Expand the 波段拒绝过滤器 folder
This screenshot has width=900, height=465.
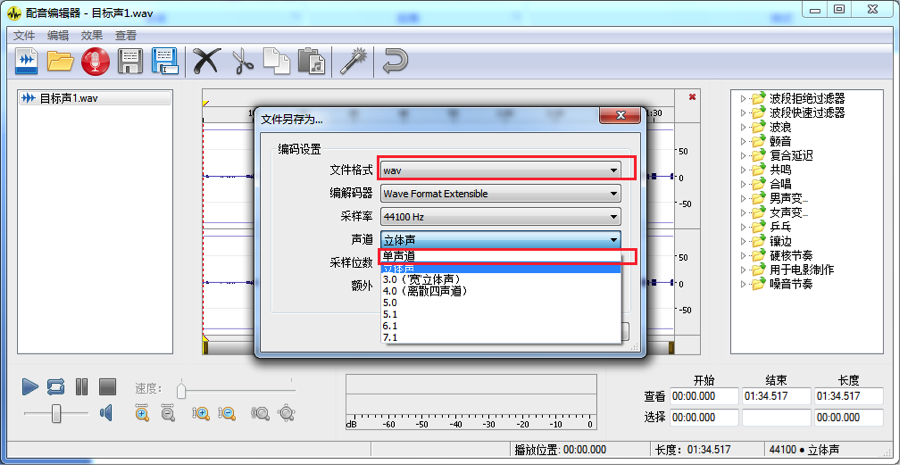(744, 99)
